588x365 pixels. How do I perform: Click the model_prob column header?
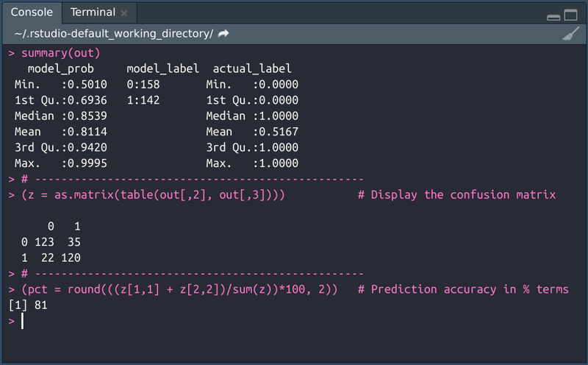(x=60, y=68)
